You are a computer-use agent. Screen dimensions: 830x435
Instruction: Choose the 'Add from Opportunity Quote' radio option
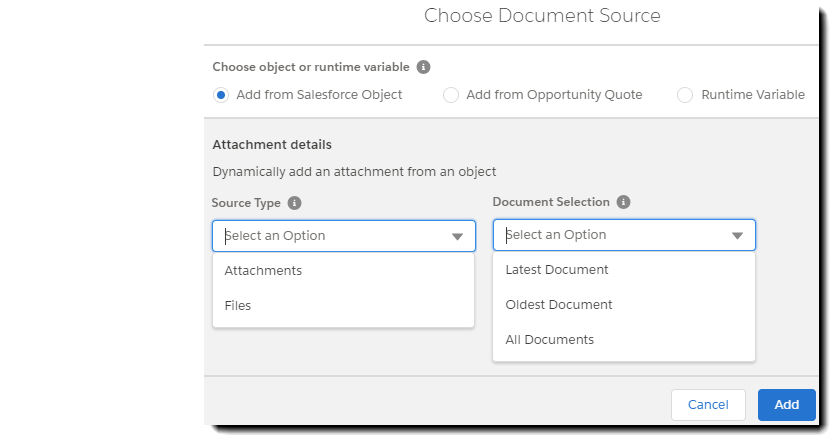(451, 95)
